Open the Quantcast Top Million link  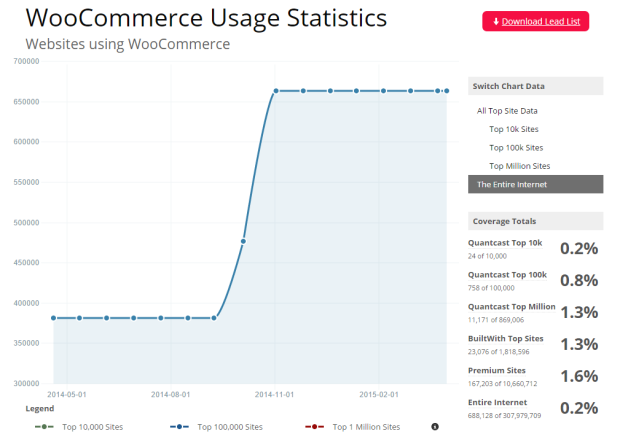[512, 306]
